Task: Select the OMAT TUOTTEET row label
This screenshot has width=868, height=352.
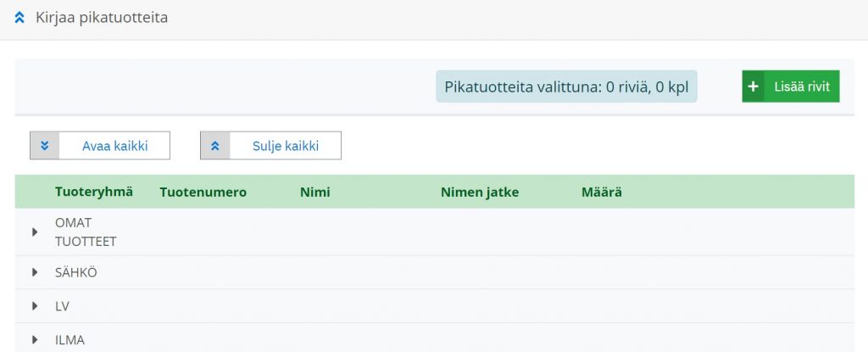Action: click(86, 232)
